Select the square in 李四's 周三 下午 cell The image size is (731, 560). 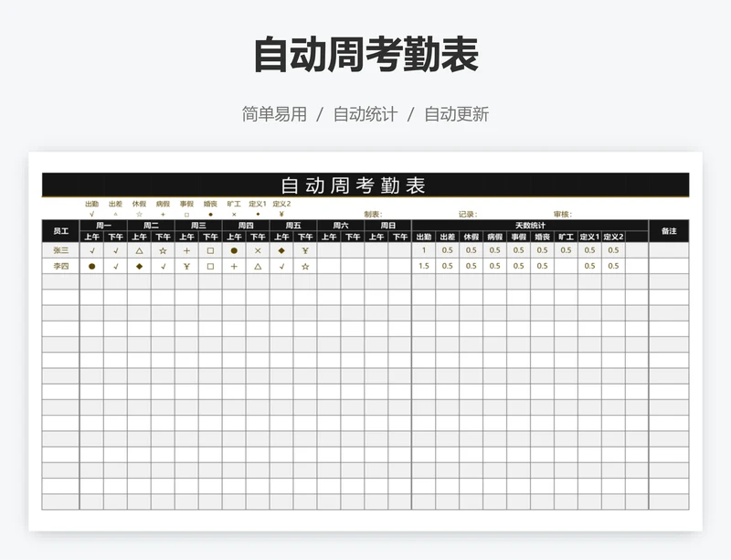click(210, 267)
